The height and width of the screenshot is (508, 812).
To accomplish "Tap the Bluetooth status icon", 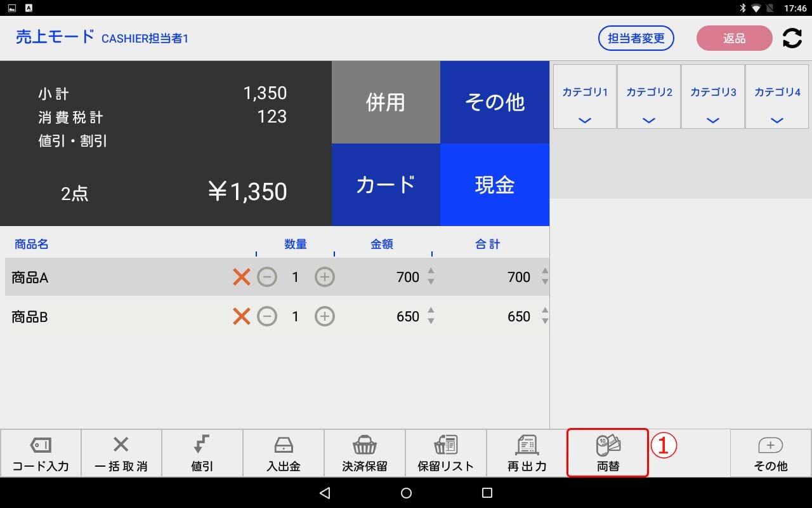I will click(742, 8).
